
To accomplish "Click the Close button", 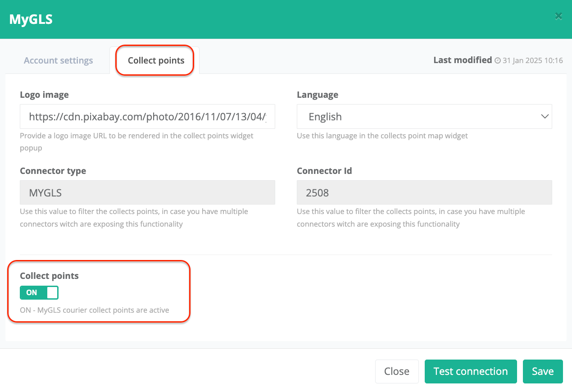I will pyautogui.click(x=397, y=371).
